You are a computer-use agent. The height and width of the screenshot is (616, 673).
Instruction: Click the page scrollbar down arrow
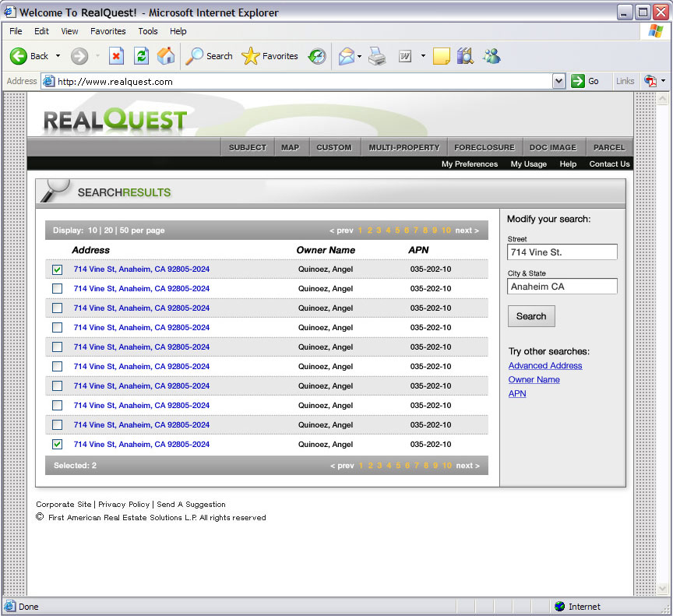tap(662, 588)
